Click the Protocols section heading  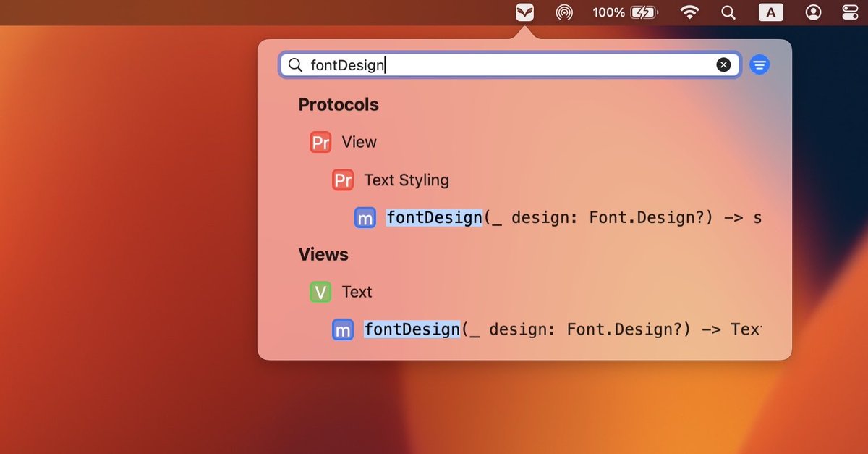[339, 104]
